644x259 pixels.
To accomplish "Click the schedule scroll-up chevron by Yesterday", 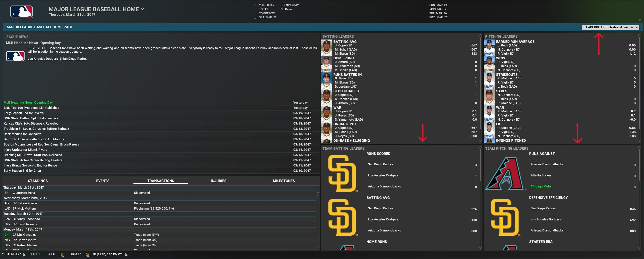I will (255, 5).
